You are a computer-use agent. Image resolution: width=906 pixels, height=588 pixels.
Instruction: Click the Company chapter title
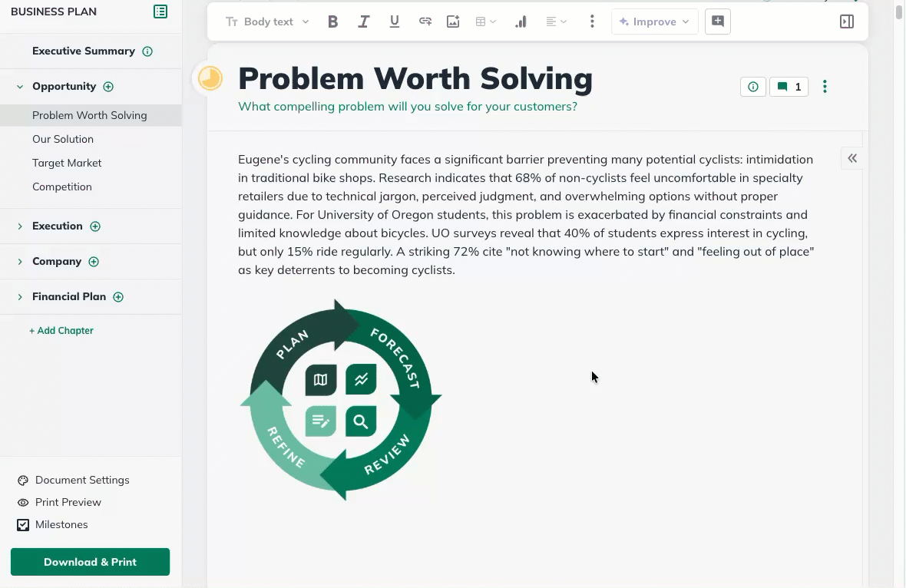[57, 262]
